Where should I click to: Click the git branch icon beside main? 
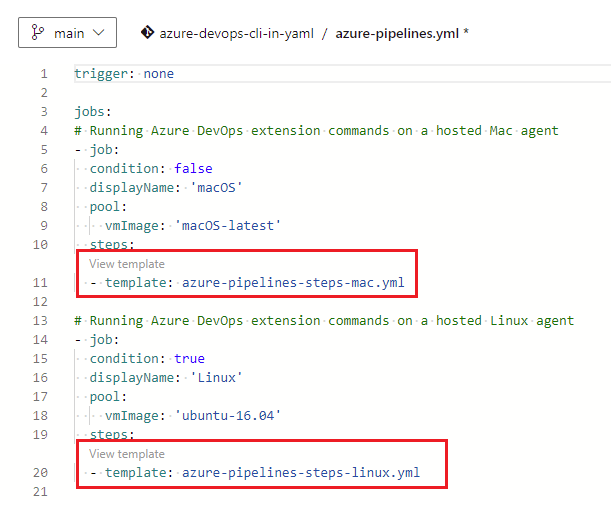[x=38, y=33]
